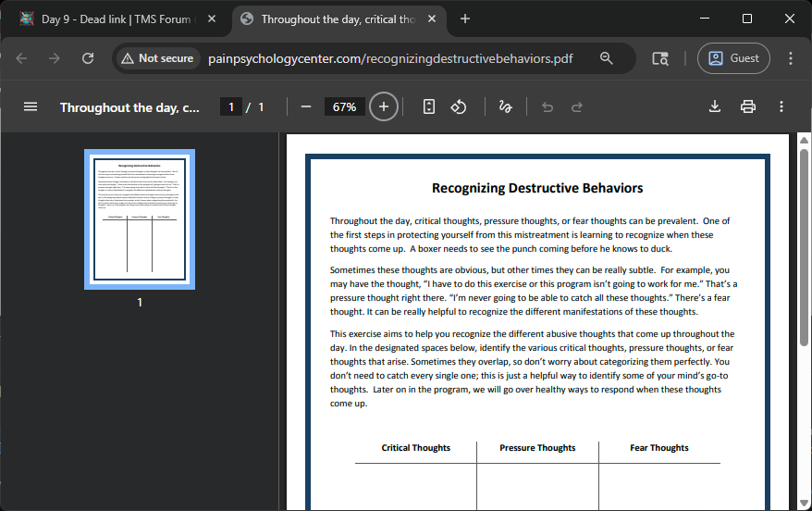Open the Guest profile button
Image resolution: width=812 pixels, height=511 pixels.
click(x=733, y=58)
